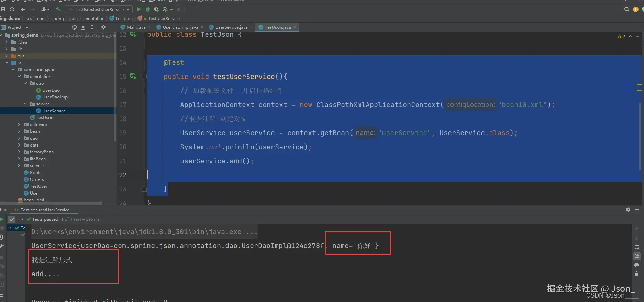Run with Coverage shield icon

[156, 9]
